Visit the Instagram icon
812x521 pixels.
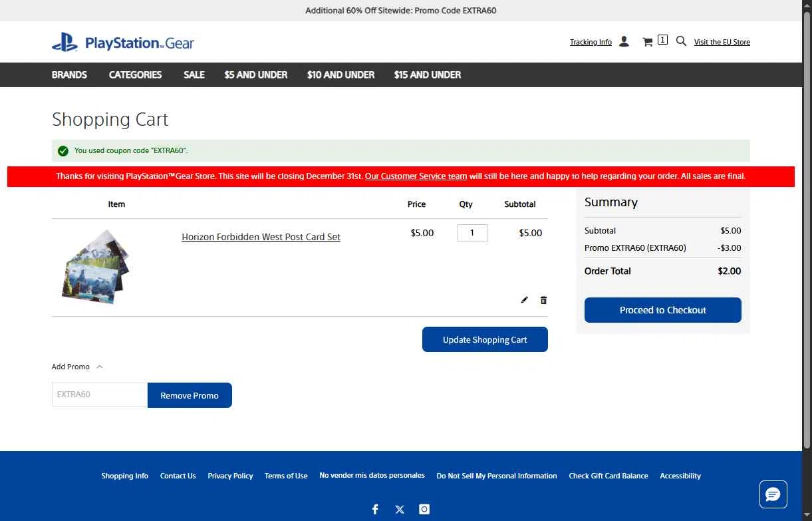tap(424, 509)
